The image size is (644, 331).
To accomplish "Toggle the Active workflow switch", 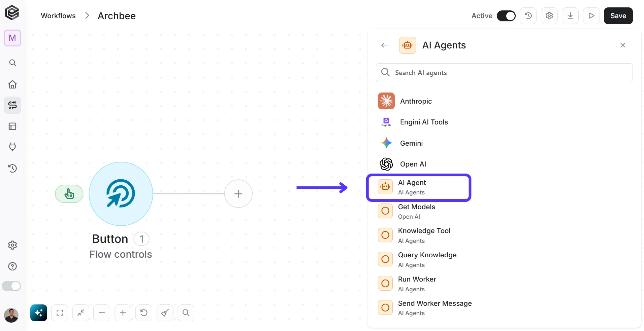I will point(506,16).
